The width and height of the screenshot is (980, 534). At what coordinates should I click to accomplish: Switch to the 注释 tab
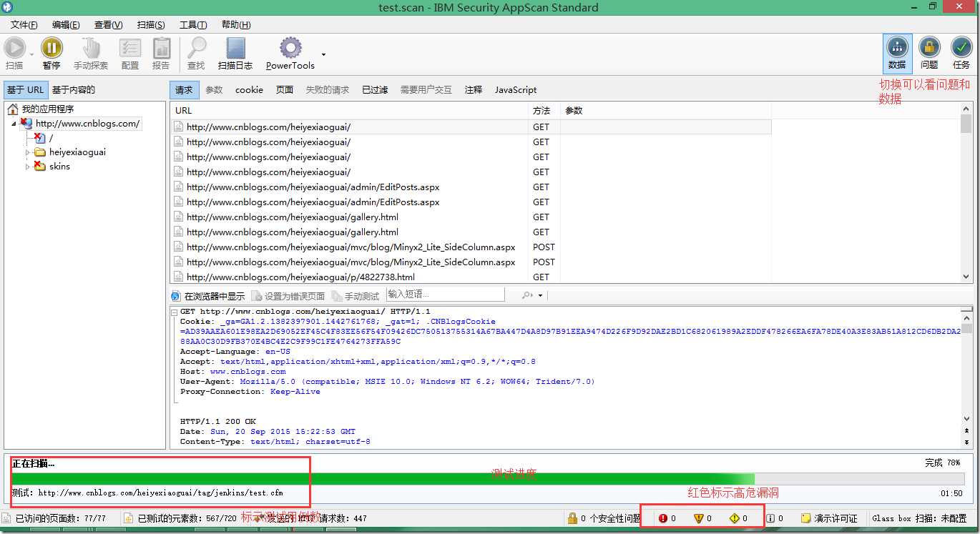(x=473, y=90)
